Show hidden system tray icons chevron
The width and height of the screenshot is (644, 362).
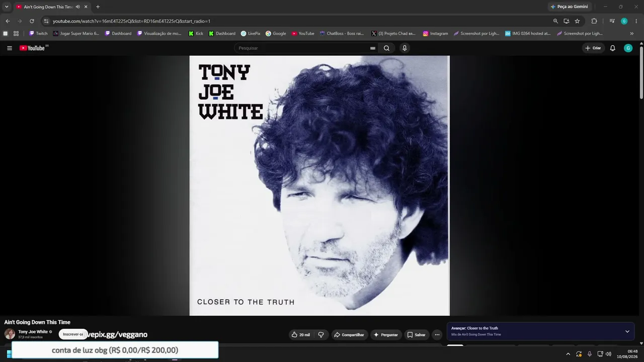coord(568,354)
